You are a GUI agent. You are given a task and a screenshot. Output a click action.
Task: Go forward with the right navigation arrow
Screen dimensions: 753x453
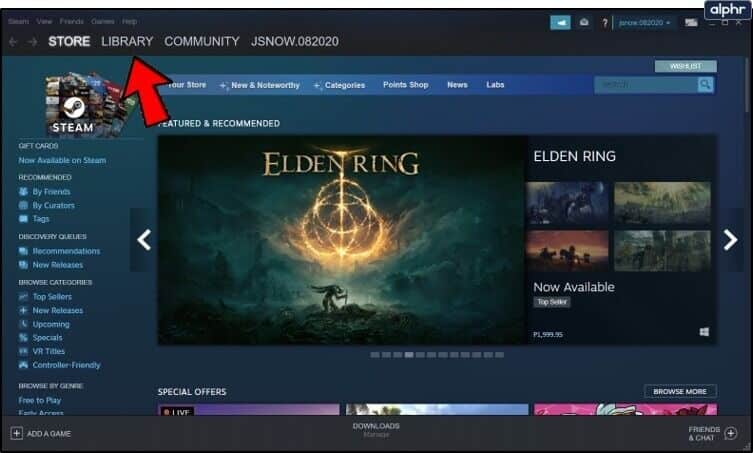[32, 42]
